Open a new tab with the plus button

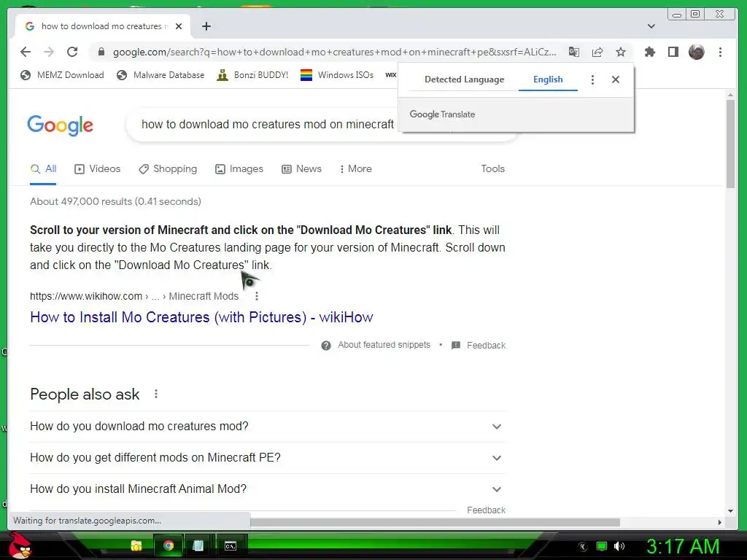(206, 26)
